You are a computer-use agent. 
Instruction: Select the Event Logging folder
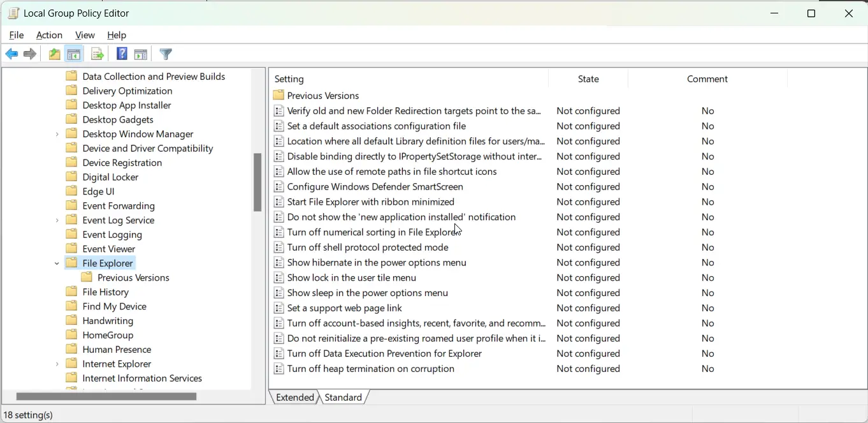tap(112, 234)
